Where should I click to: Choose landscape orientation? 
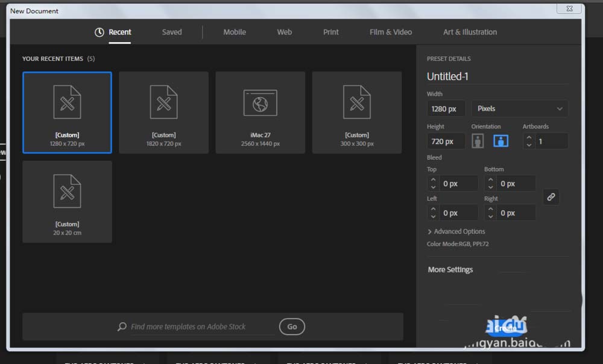coord(500,141)
